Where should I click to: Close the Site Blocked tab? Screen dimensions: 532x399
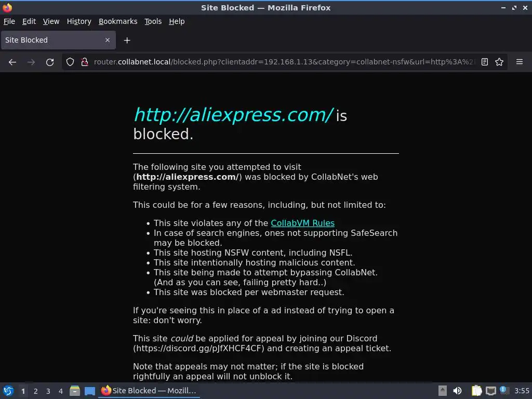point(108,40)
